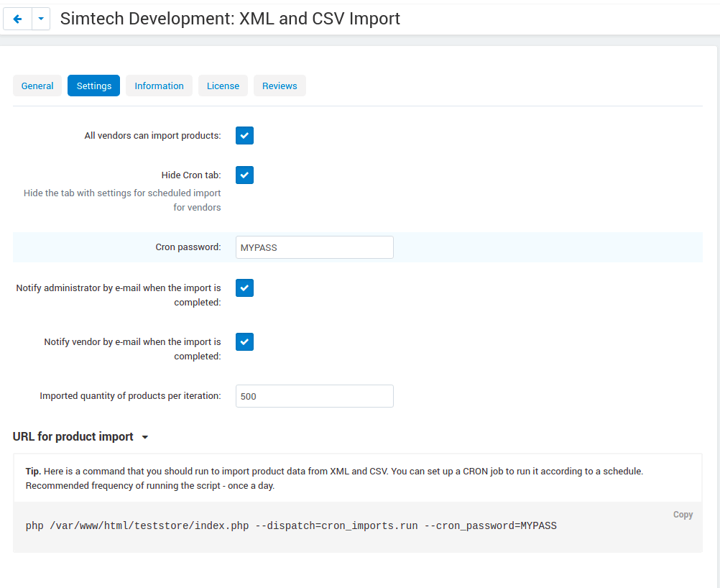720x588 pixels.
Task: Select the Settings tab
Action: tap(93, 86)
